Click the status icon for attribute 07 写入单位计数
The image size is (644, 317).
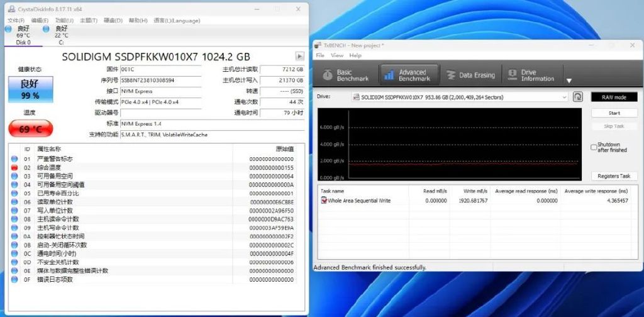coord(14,211)
